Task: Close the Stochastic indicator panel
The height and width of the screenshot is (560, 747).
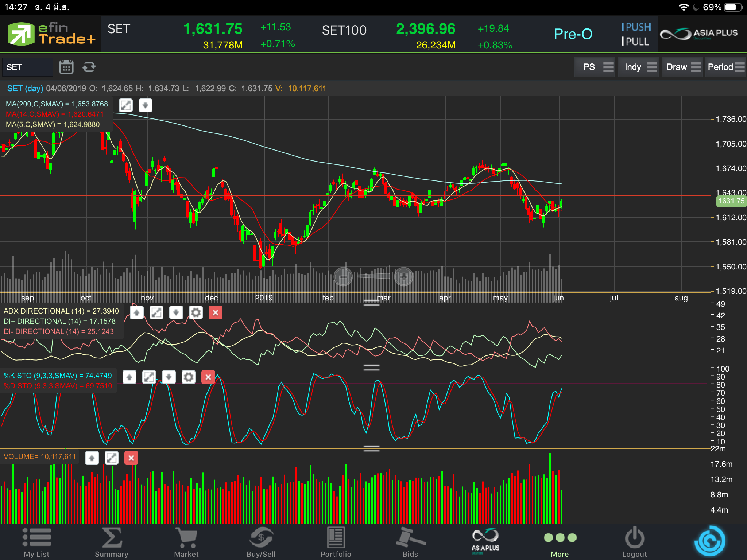Action: [208, 377]
